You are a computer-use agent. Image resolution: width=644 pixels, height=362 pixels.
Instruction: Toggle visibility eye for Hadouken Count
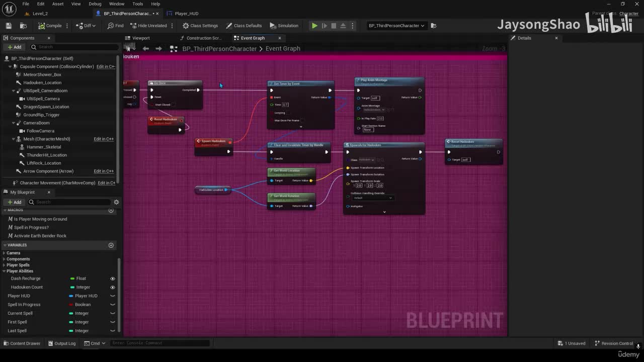point(113,287)
